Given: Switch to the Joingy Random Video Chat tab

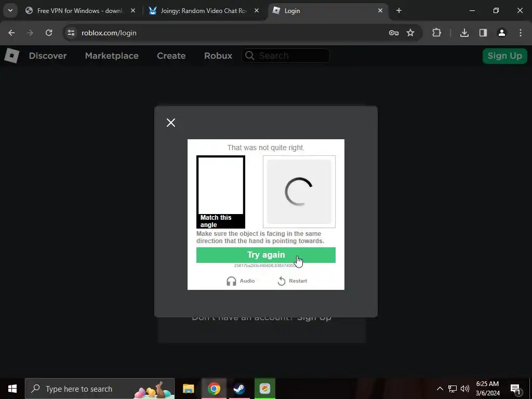Looking at the screenshot, I should point(204,11).
